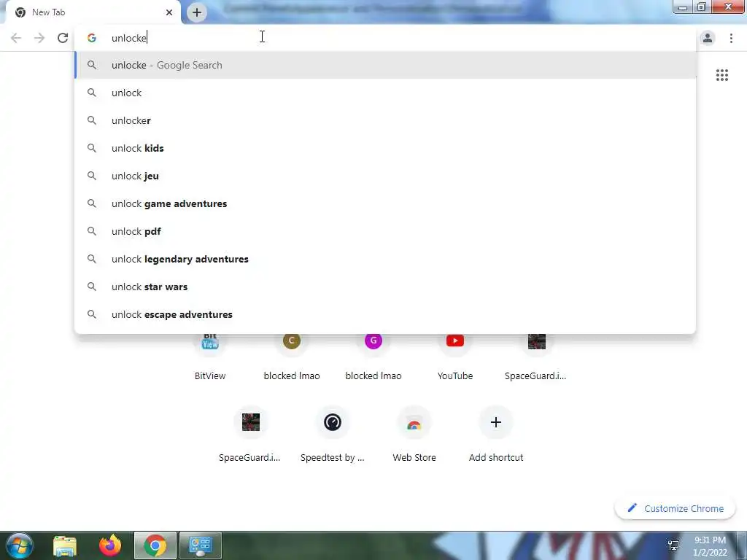Click magnifier icon of 'unlock pdf' row
The width and height of the screenshot is (747, 560).
tap(92, 231)
